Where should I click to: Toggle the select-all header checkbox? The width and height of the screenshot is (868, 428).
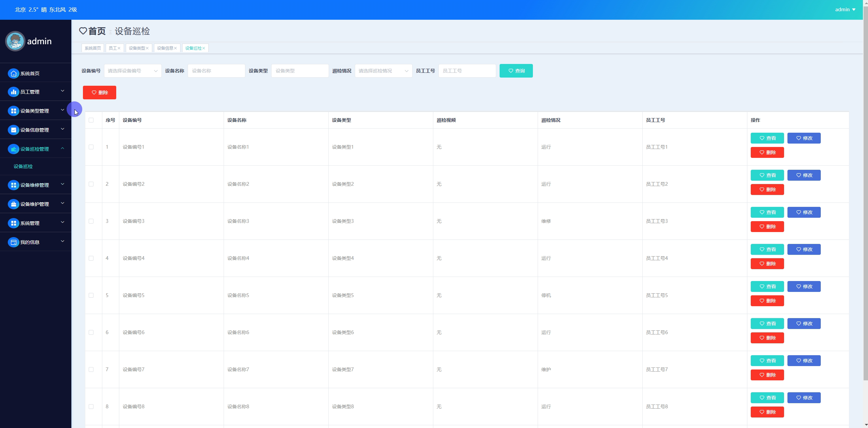[x=91, y=120]
